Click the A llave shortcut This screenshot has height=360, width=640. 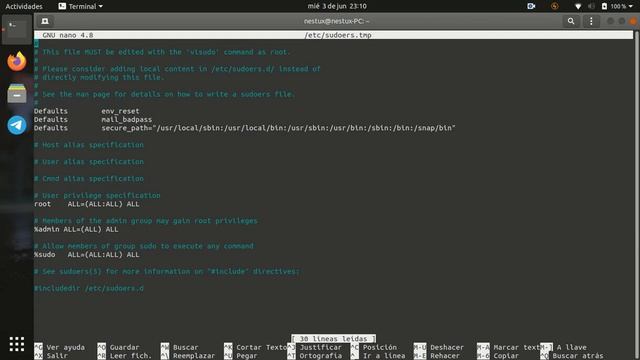tap(564, 347)
